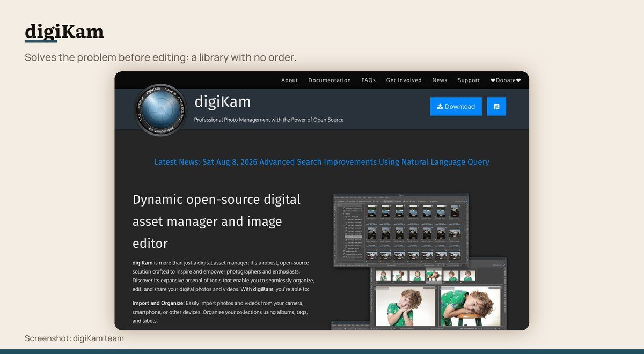Open the News menu item
The width and height of the screenshot is (644, 354).
(440, 80)
